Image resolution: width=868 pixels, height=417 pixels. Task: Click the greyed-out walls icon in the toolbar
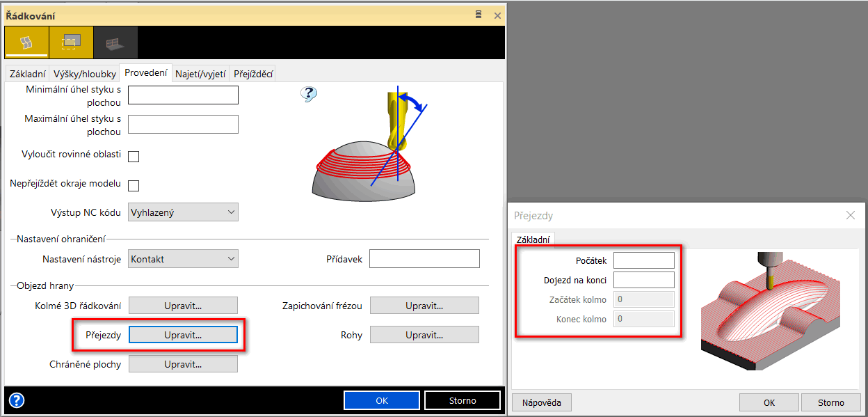(115, 43)
